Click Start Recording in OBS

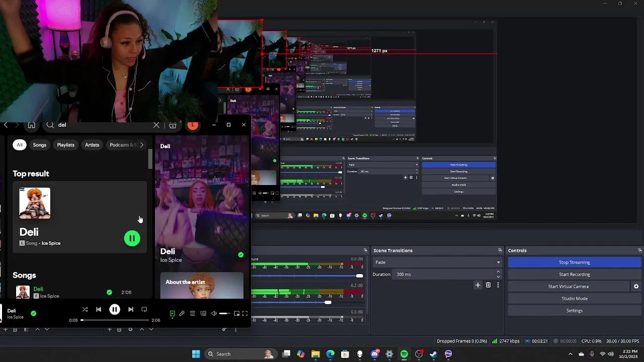point(574,275)
